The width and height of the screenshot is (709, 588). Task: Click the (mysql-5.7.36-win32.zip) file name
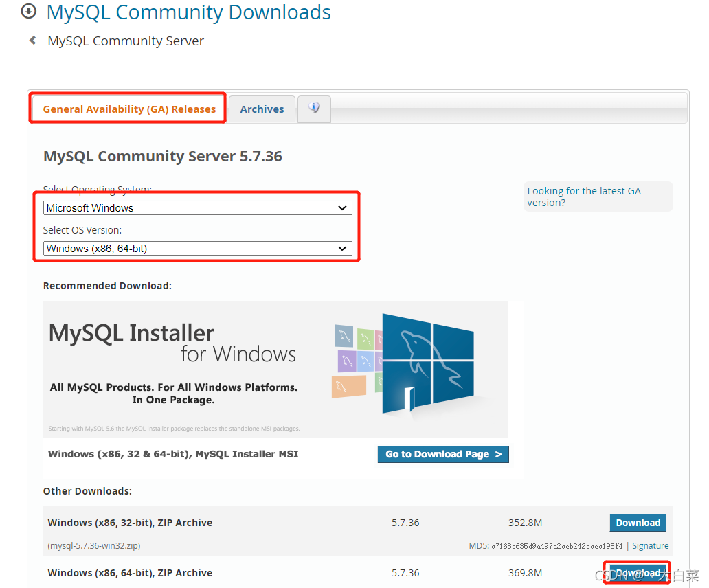(94, 546)
